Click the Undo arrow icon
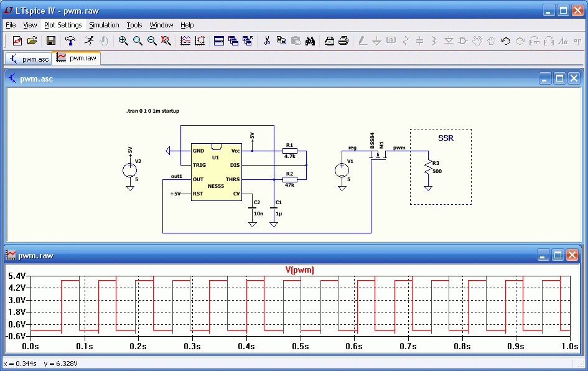 point(505,40)
